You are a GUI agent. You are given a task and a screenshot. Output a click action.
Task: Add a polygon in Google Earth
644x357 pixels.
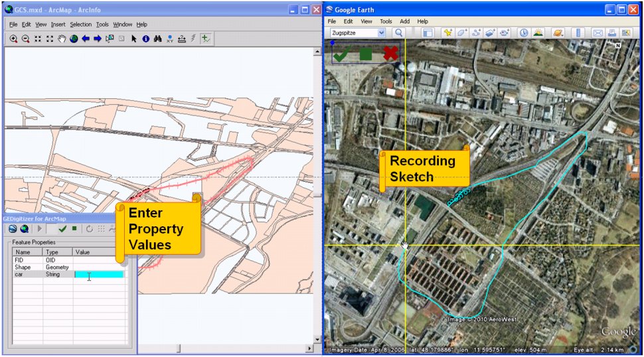tap(462, 33)
